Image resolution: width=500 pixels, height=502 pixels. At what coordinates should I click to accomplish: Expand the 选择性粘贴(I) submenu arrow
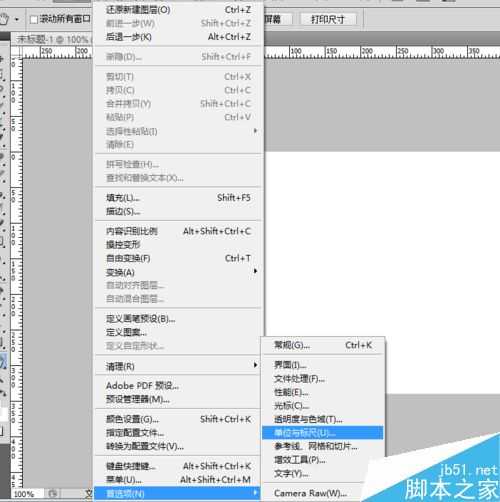(255, 131)
